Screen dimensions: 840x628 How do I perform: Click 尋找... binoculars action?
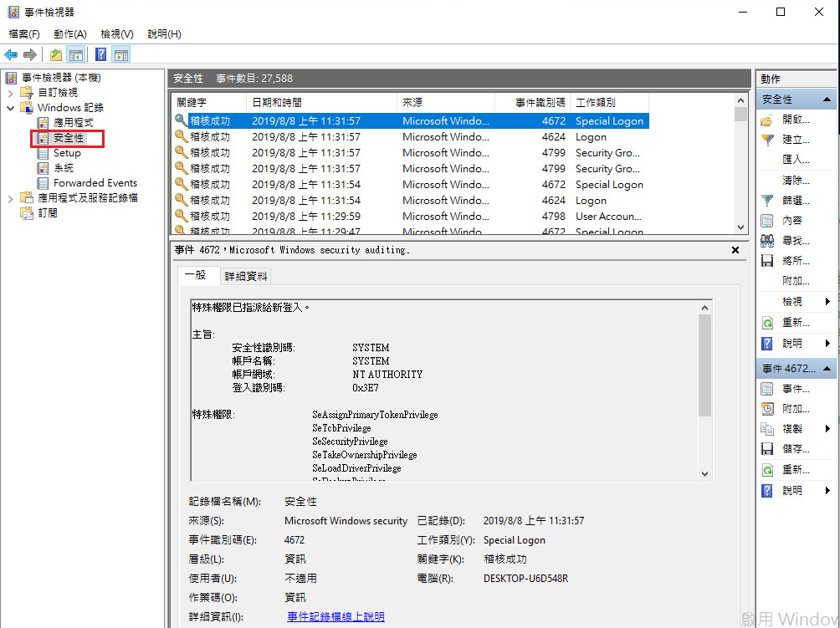[x=796, y=241]
